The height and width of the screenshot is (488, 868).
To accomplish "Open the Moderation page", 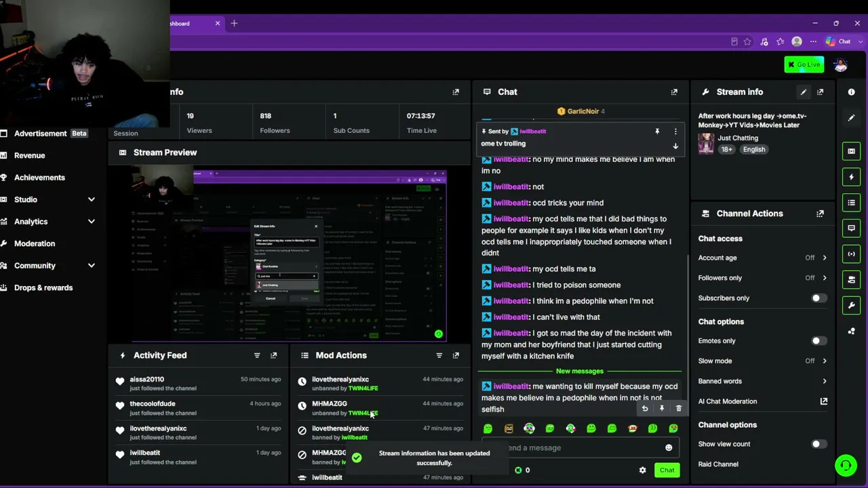I will pos(35,243).
